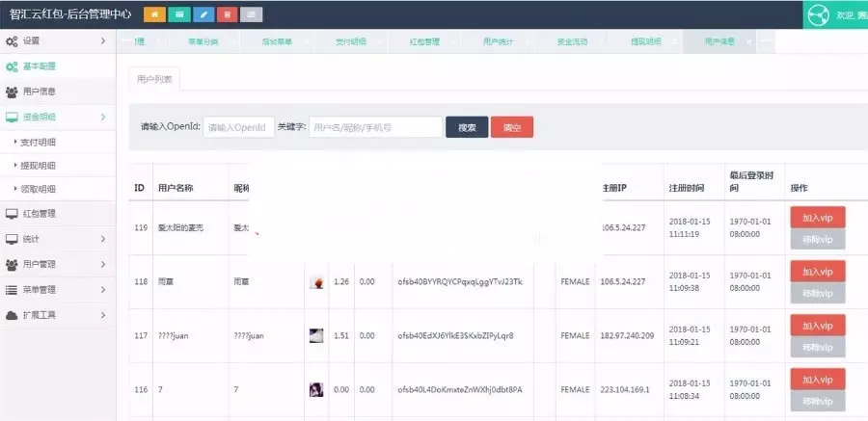Viewport: 868px width, 421px height.
Task: Open user avatar thumbnail in row 118
Action: [316, 282]
